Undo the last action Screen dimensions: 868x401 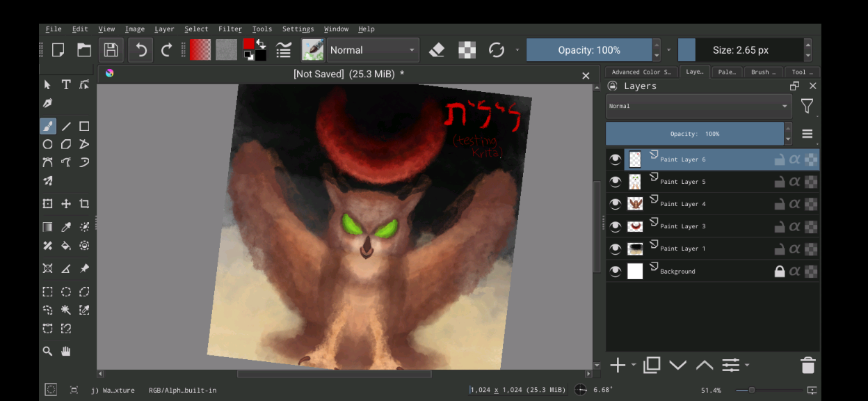(141, 49)
